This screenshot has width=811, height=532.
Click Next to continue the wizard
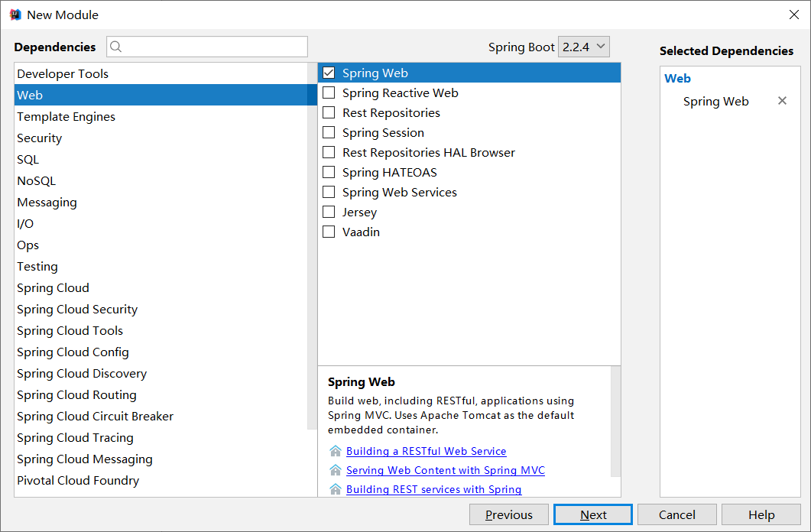(x=592, y=514)
